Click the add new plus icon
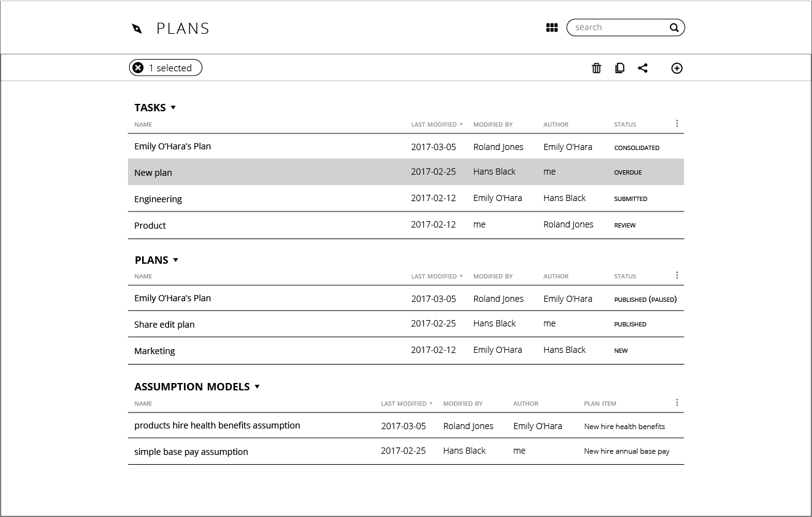 pos(677,68)
